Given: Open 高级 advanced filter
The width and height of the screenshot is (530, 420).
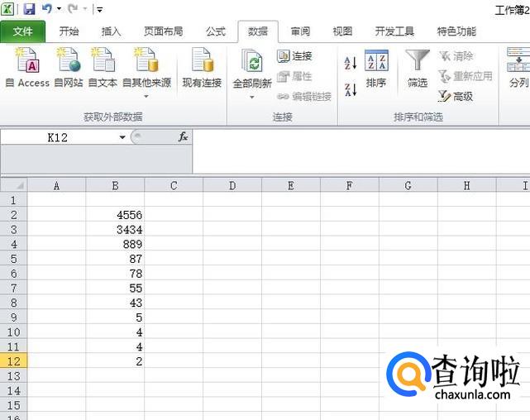Looking at the screenshot, I should coord(456,97).
